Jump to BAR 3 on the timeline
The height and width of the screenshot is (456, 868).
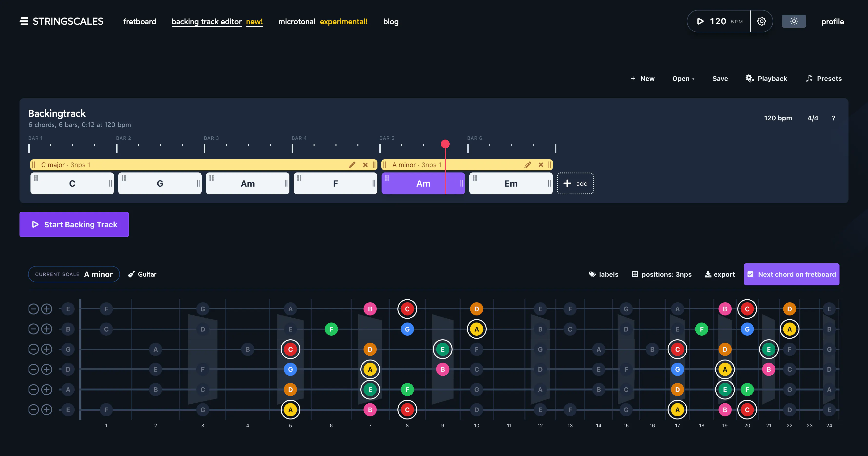coord(211,138)
